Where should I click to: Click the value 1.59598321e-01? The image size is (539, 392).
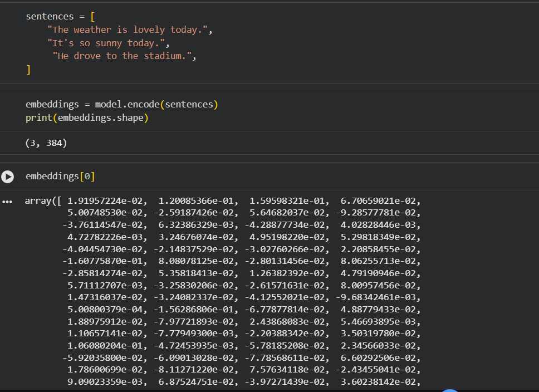[287, 201]
